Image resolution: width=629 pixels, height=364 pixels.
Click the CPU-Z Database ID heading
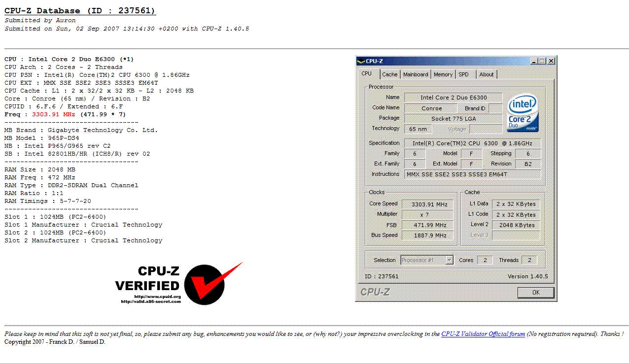point(80,11)
